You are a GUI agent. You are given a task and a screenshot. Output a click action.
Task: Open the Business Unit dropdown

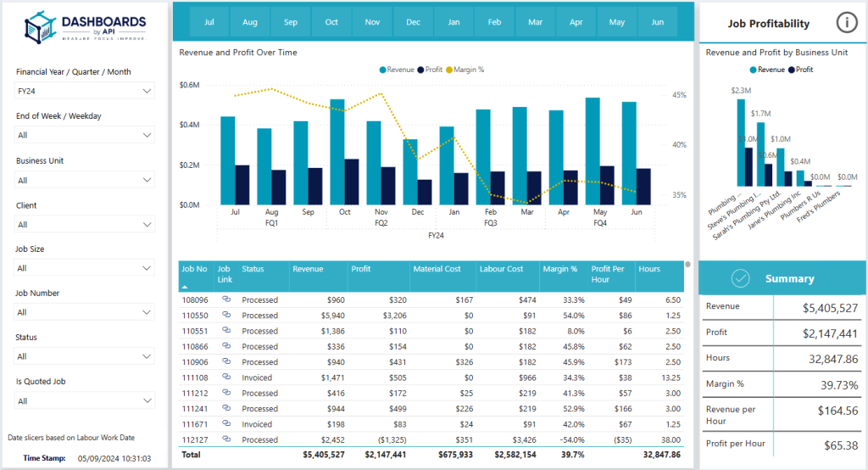click(x=85, y=180)
